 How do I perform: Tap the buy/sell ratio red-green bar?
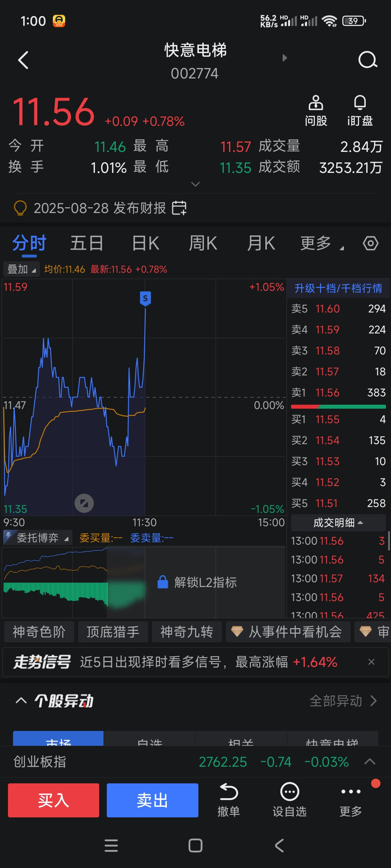point(339,407)
